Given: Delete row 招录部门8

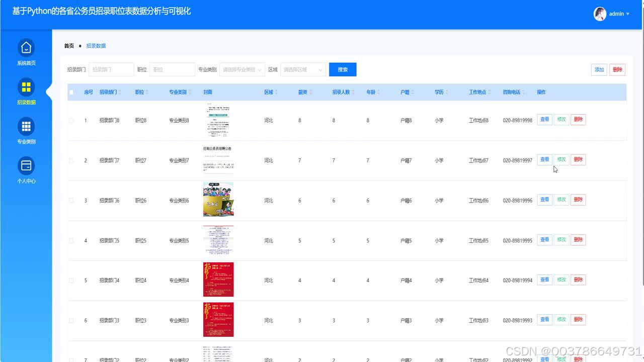Looking at the screenshot, I should (578, 120).
